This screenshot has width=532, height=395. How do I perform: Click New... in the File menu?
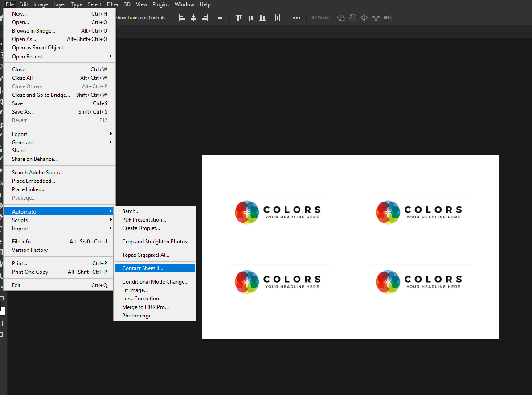pos(59,13)
